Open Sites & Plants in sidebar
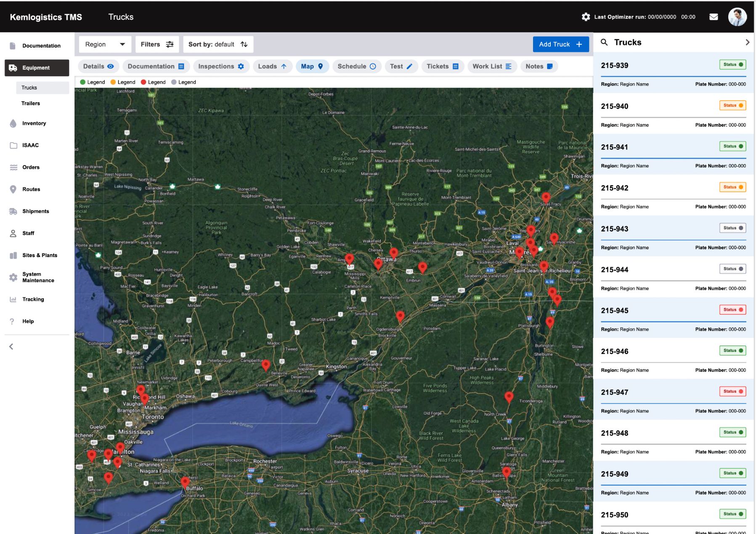The height and width of the screenshot is (534, 756). 37,255
